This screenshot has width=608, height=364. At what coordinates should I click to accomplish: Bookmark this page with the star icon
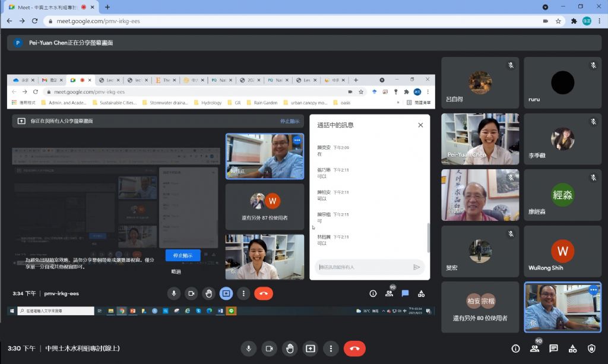(559, 21)
